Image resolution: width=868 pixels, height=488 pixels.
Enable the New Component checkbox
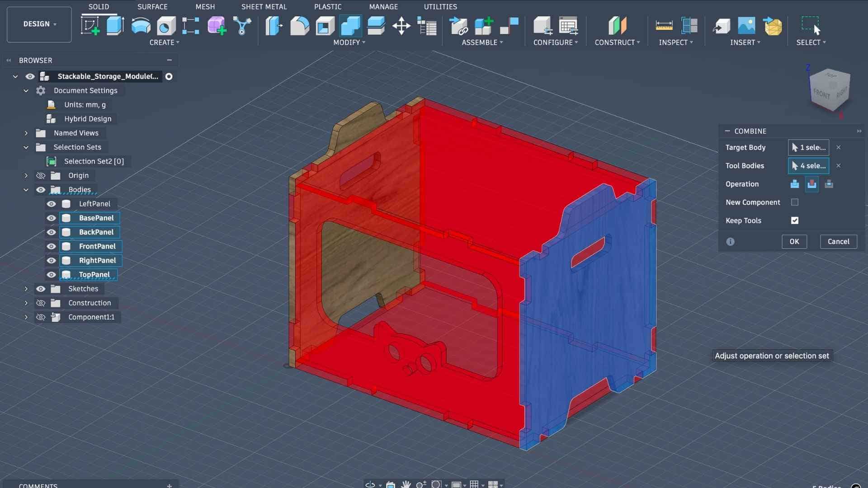[794, 202]
